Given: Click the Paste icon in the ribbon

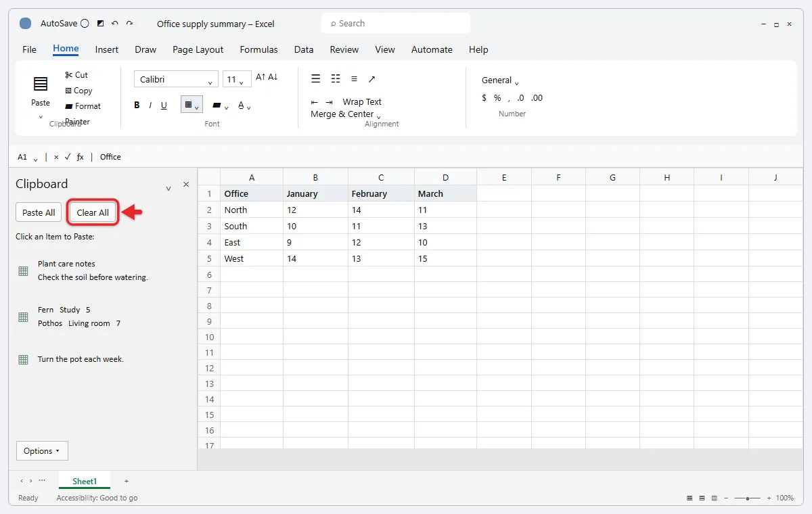Looking at the screenshot, I should click(x=41, y=84).
